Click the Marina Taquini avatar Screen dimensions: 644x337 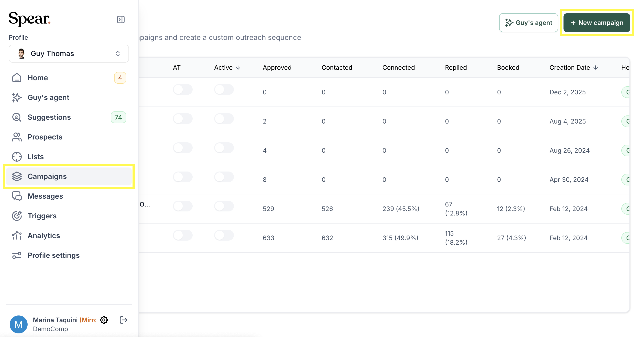[19, 324]
